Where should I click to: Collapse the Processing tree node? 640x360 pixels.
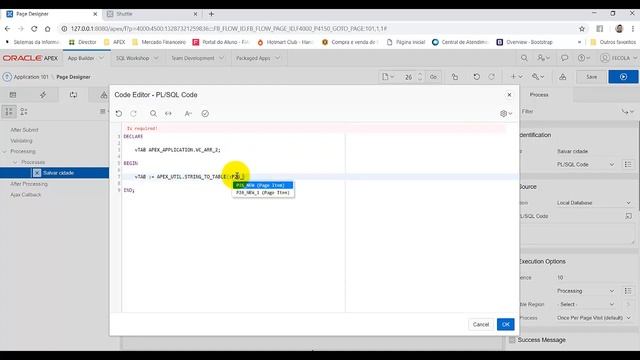click(4, 151)
